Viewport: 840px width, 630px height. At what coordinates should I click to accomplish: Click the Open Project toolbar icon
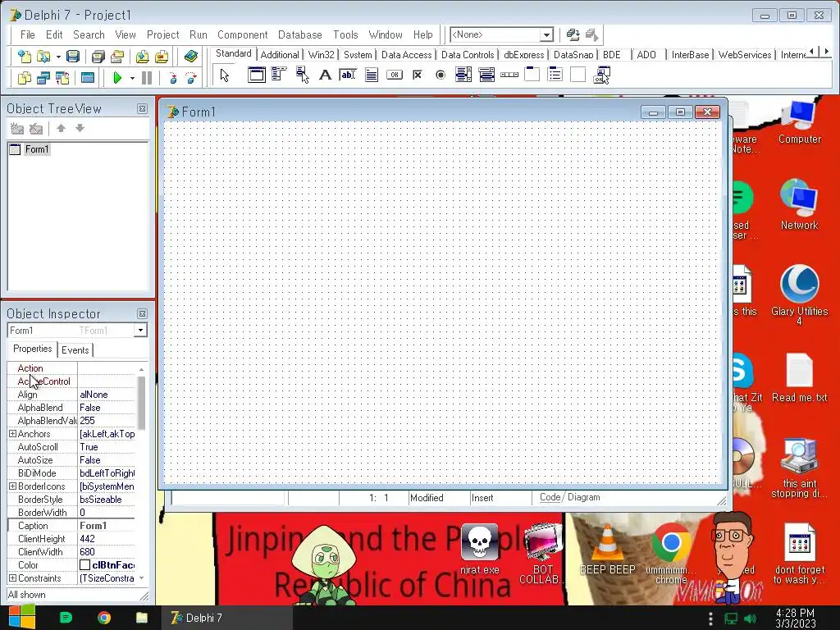click(x=117, y=56)
